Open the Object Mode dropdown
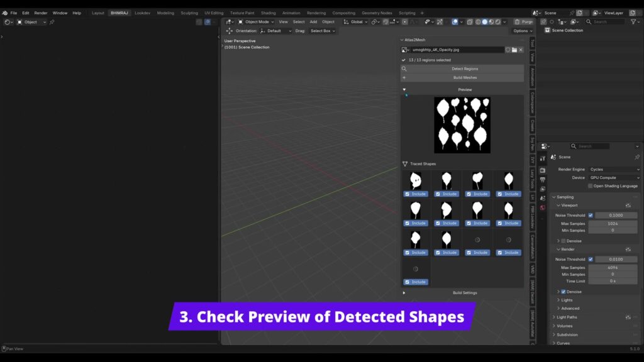Screen dimensions: 644x362 click(x=256, y=22)
